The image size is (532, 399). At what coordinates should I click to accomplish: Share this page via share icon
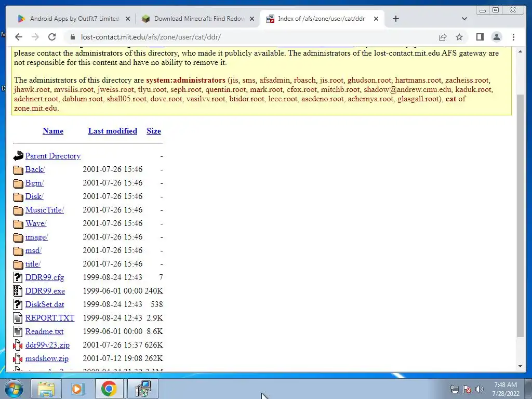(443, 37)
